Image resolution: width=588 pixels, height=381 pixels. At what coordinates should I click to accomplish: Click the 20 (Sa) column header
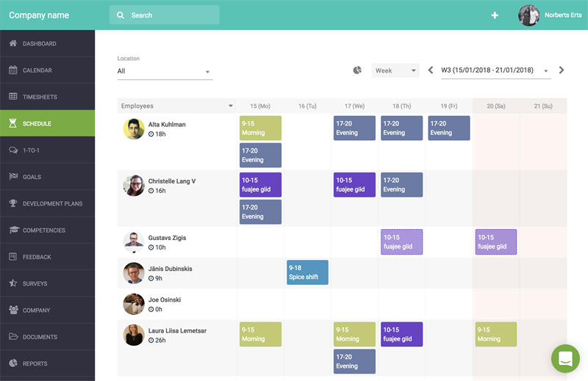click(x=495, y=106)
